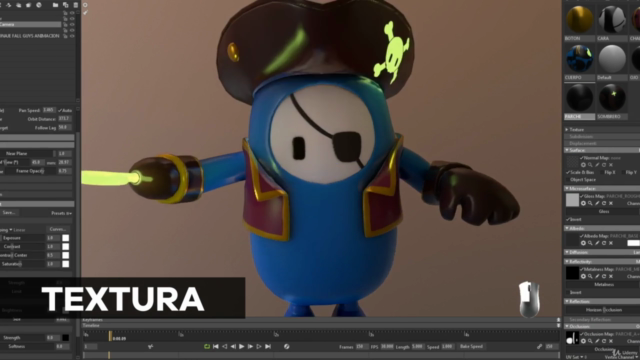Image resolution: width=640 pixels, height=360 pixels.
Task: Click the magnifier icon under Normal Map
Action: (590, 165)
